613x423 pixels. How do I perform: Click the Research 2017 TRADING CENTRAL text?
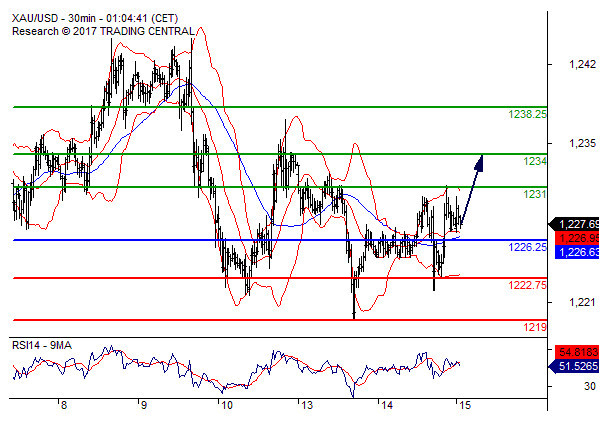(103, 31)
